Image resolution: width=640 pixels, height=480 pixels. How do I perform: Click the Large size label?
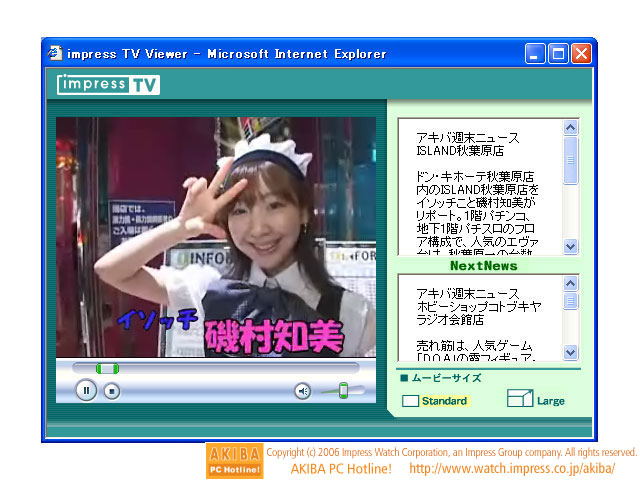click(x=551, y=401)
